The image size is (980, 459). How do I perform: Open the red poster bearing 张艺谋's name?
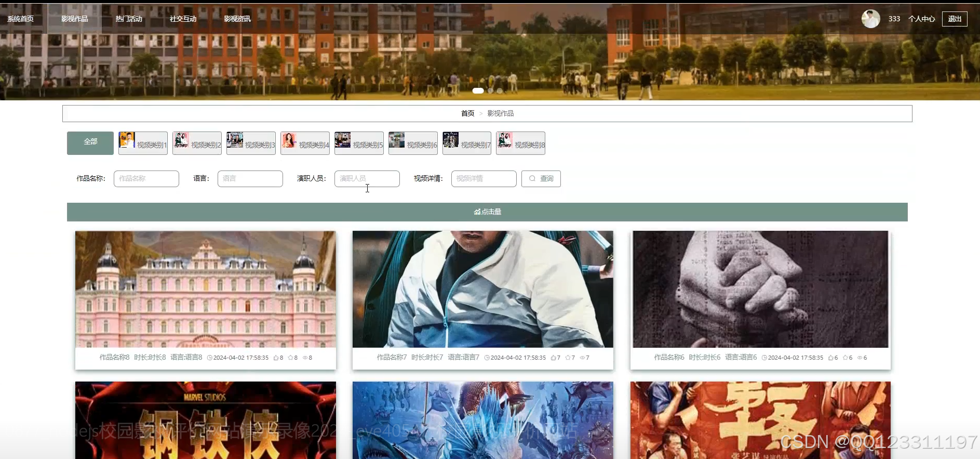[x=760, y=420]
